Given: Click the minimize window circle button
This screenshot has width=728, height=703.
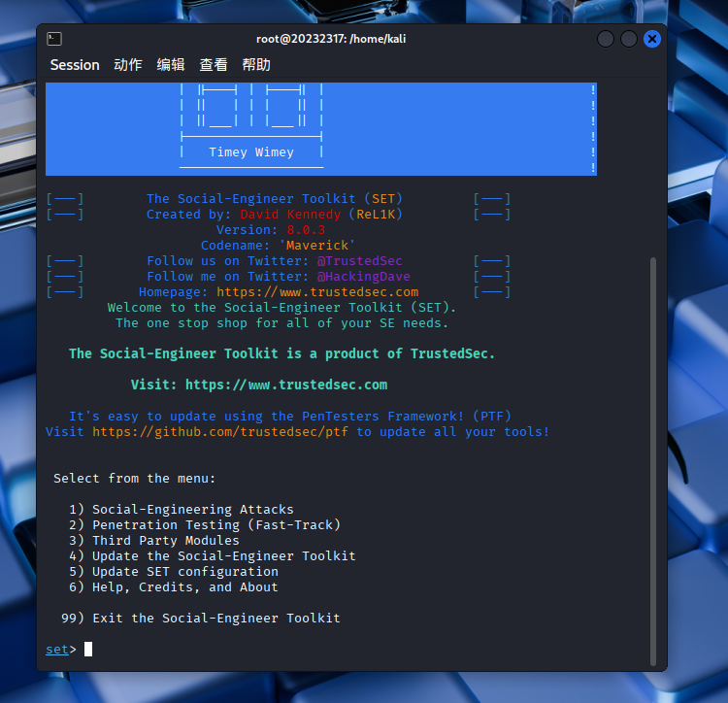Looking at the screenshot, I should point(606,39).
